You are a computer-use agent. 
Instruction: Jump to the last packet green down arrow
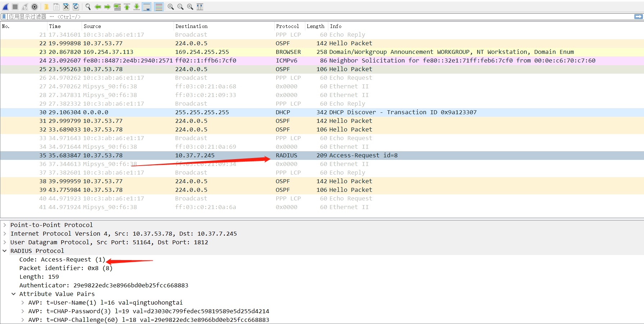coord(137,7)
